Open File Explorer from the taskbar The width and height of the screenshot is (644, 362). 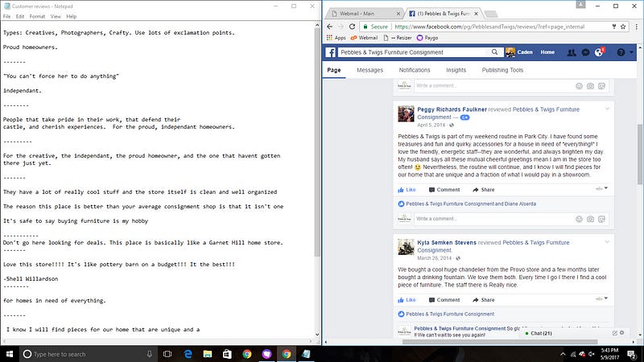click(208, 354)
